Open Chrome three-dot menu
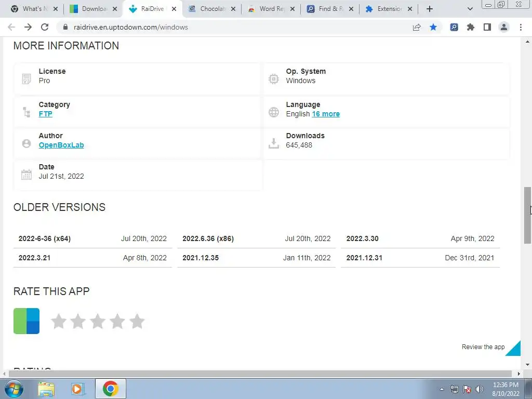The image size is (532, 399). point(521,27)
